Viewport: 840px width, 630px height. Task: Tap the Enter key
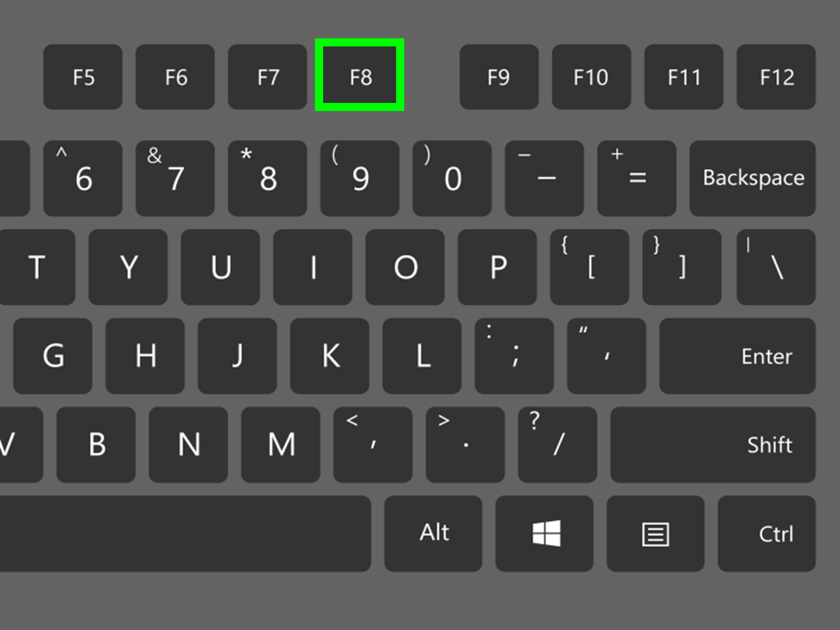(737, 356)
